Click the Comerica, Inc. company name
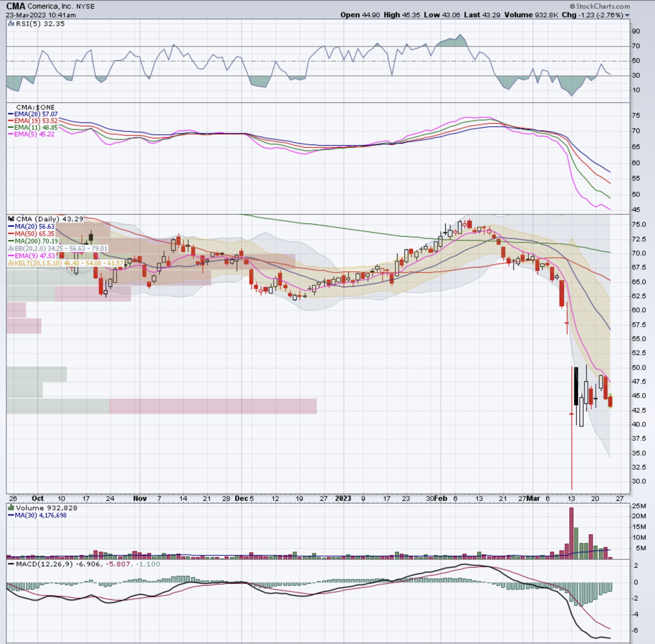 51,6
